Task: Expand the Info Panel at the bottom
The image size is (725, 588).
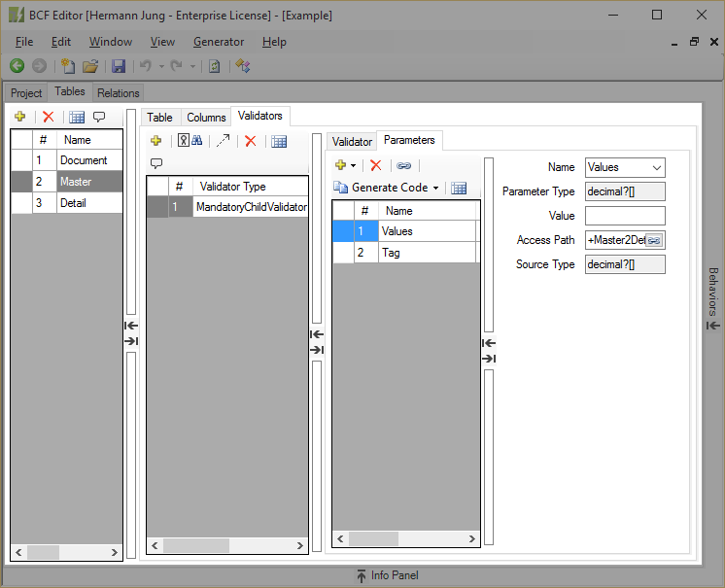Action: [388, 575]
